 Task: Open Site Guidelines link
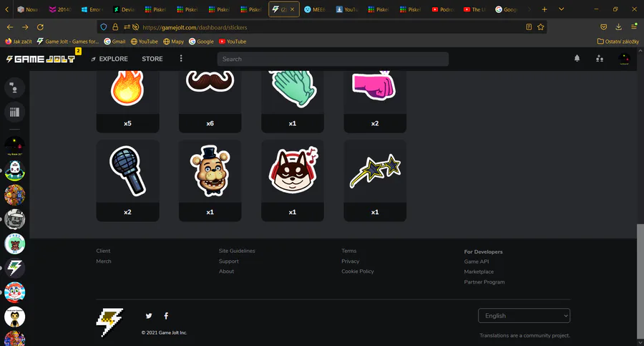pyautogui.click(x=237, y=251)
